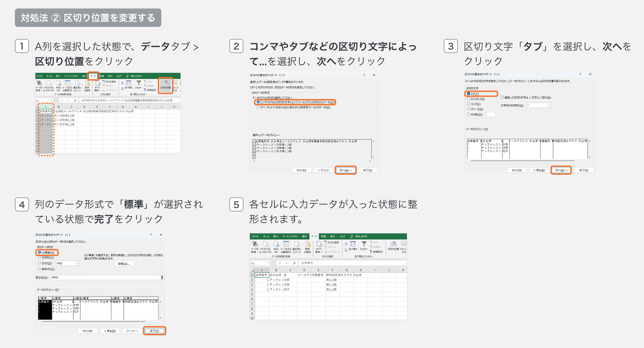The height and width of the screenshot is (348, 644).
Task: Open 詳細設定 in the sort and filter group
Action: tap(376, 252)
